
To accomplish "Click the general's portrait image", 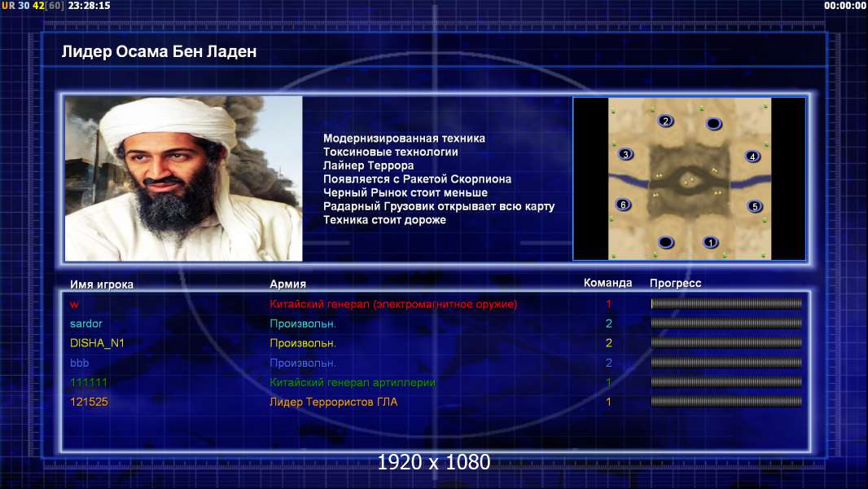I will [184, 178].
